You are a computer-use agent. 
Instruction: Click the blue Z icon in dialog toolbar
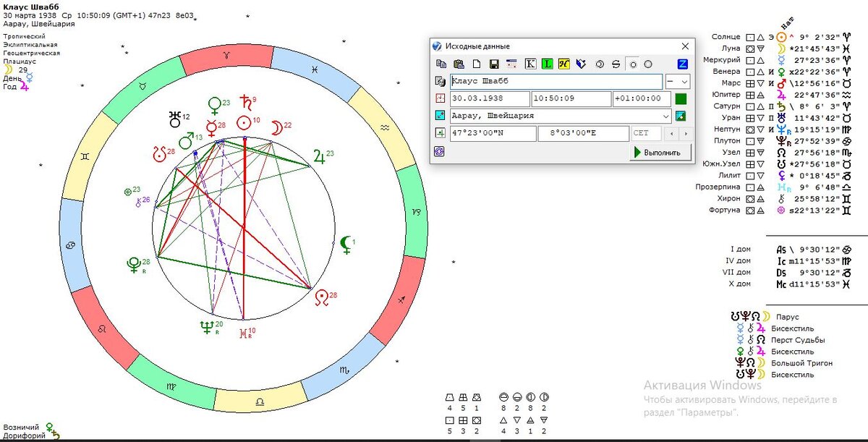pyautogui.click(x=681, y=64)
